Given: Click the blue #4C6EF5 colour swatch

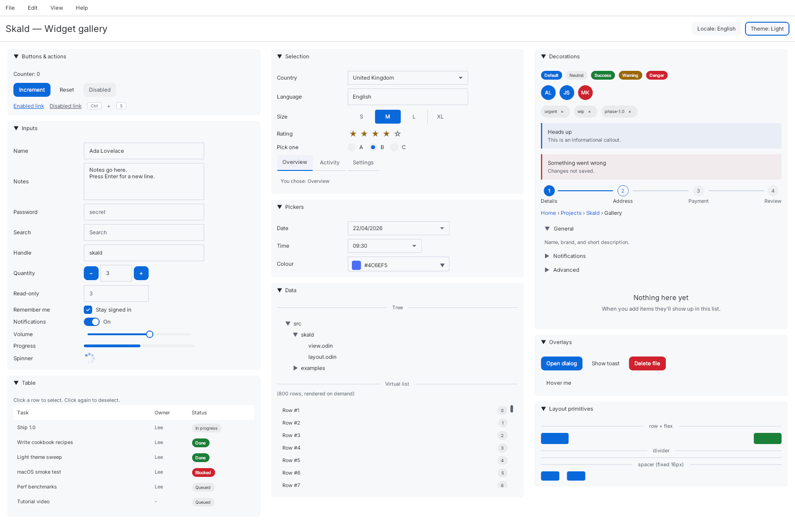Looking at the screenshot, I should [x=357, y=265].
